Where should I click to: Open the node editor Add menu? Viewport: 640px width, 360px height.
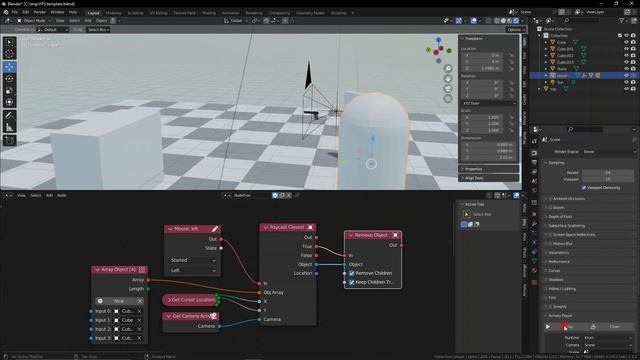(x=49, y=196)
